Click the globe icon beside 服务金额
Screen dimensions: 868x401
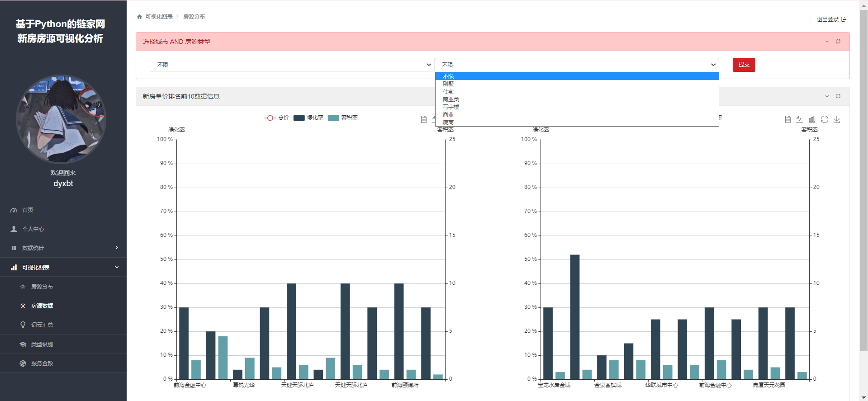[23, 363]
